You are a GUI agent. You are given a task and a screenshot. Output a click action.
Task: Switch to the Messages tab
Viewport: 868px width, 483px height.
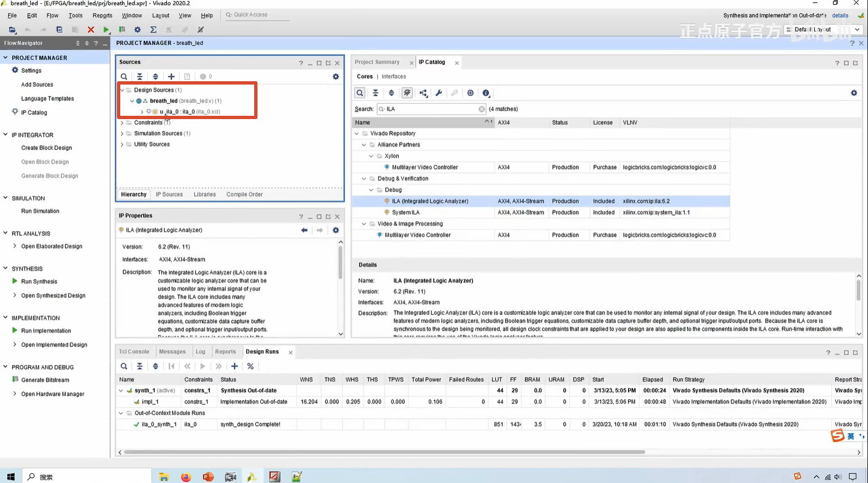coord(172,352)
